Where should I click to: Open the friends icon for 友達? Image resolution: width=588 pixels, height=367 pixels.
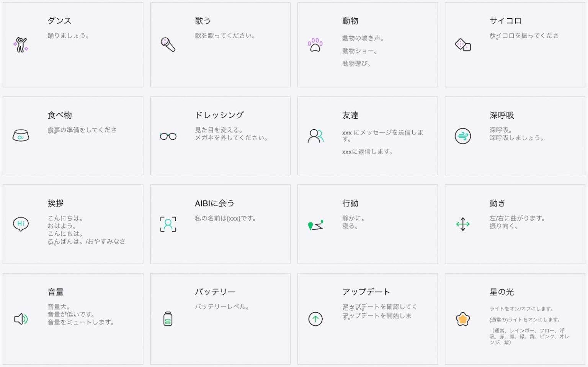tap(315, 136)
